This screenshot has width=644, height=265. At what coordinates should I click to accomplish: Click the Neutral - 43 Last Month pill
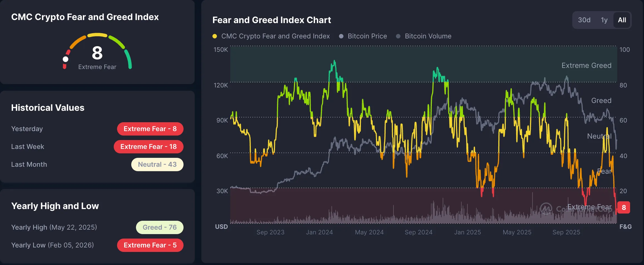(x=157, y=164)
